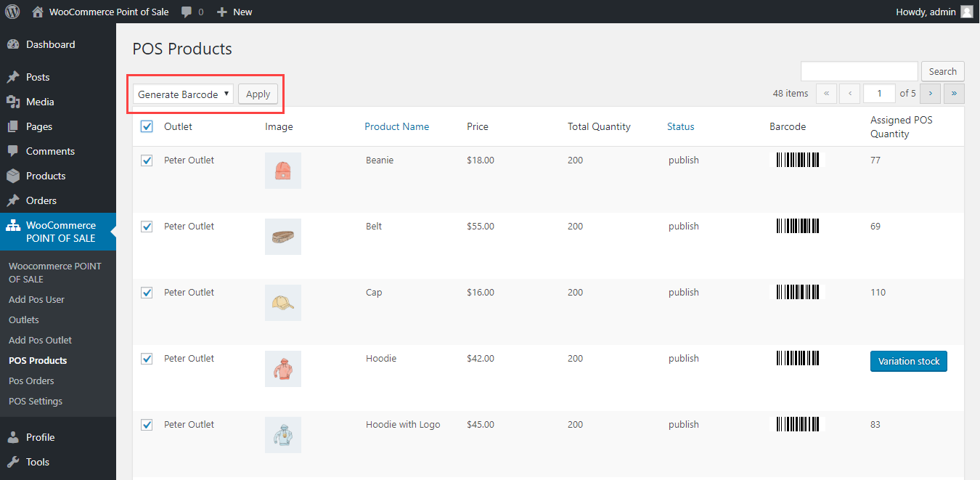Click the Belt barcode image
The image size is (980, 480).
[x=797, y=226]
